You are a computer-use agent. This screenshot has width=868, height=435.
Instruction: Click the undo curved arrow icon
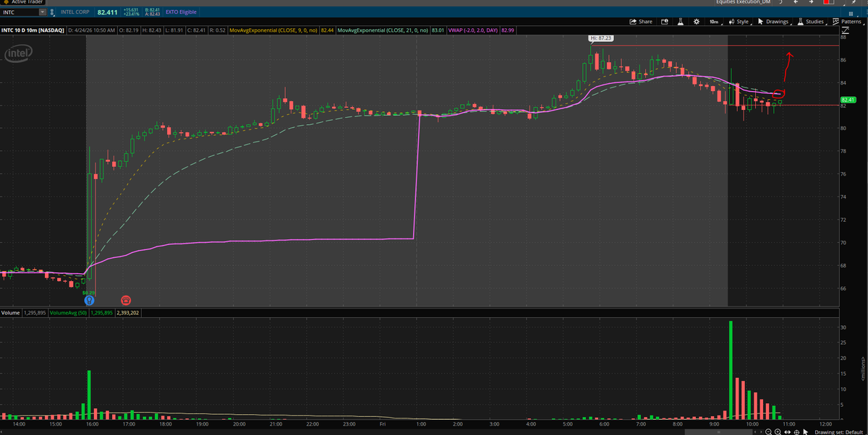[x=780, y=2]
